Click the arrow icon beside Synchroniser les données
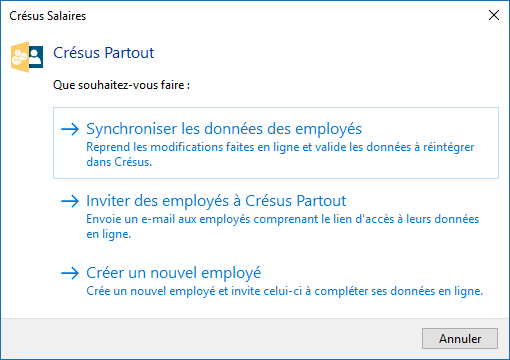Screen dimensions: 510x360 pos(70,129)
